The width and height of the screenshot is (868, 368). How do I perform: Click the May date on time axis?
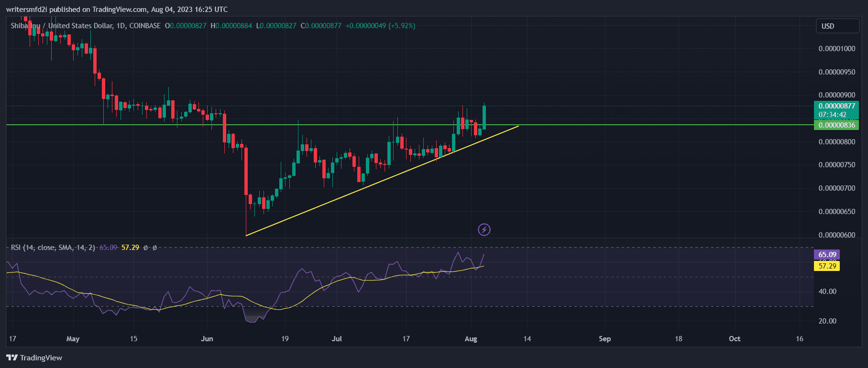pos(73,339)
